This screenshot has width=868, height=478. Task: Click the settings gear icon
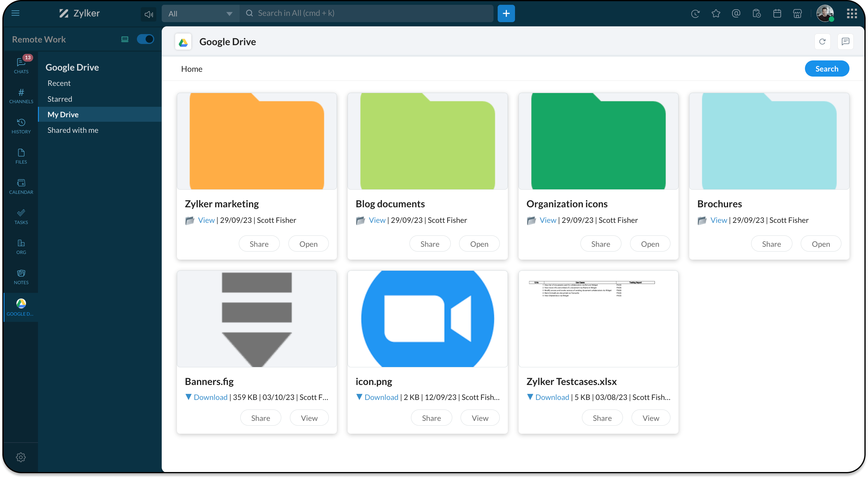(x=21, y=457)
